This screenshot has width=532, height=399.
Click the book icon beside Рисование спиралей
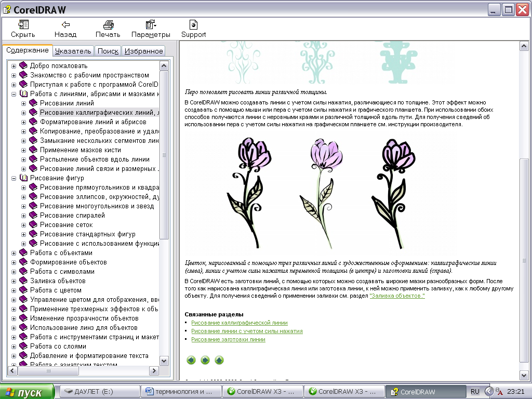pos(33,215)
